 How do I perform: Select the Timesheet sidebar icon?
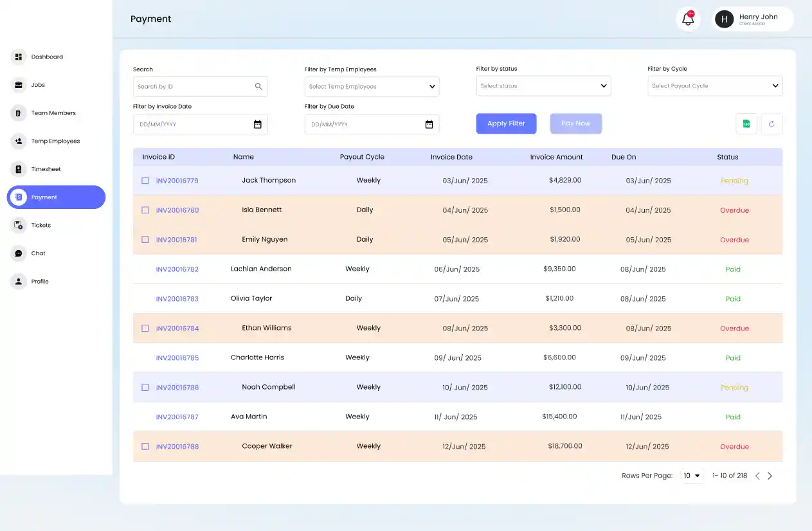tap(20, 168)
